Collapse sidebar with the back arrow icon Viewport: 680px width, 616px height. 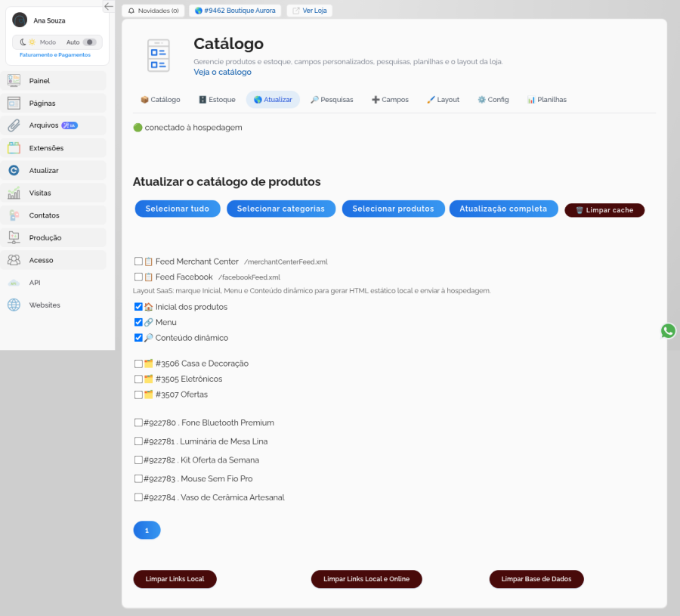[x=108, y=6]
